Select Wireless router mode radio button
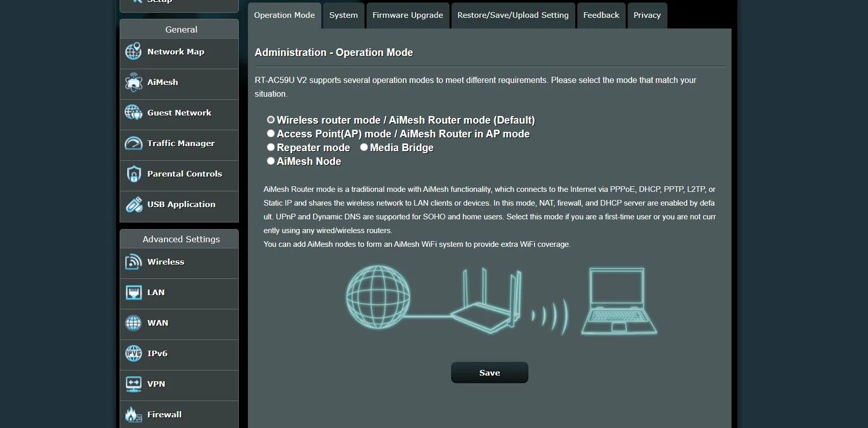868x428 pixels. [x=271, y=120]
